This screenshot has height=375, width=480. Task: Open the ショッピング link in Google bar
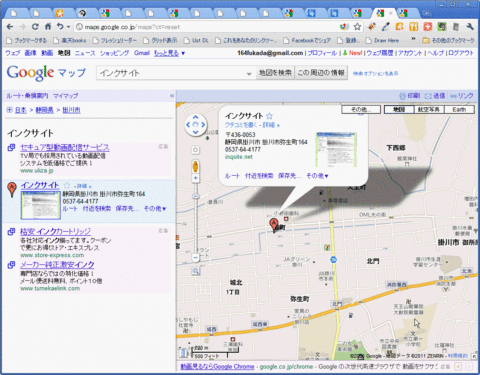coord(114,53)
